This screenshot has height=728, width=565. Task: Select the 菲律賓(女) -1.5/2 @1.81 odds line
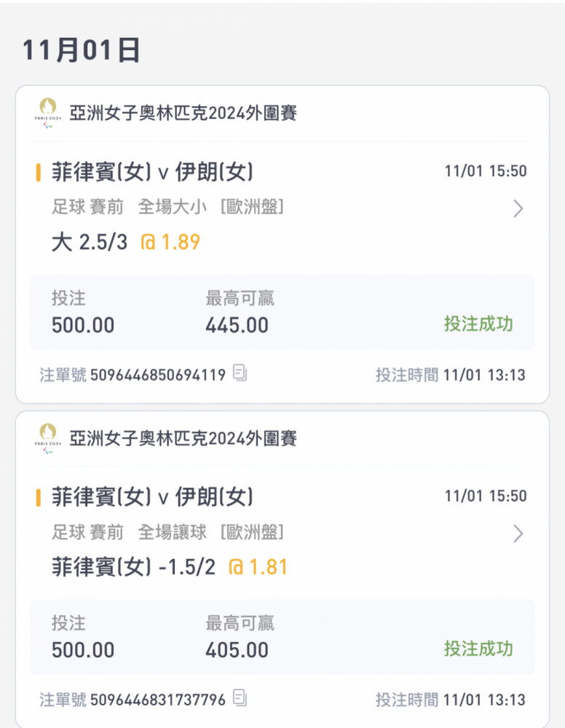tap(170, 567)
